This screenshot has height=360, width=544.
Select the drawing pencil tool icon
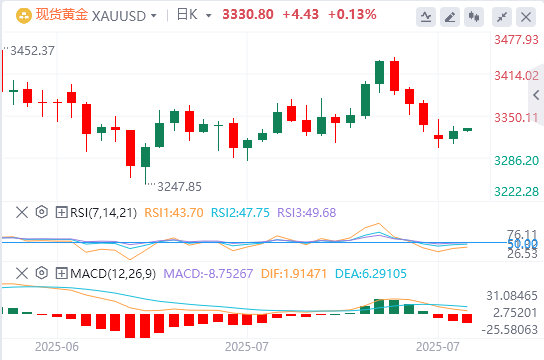click(450, 17)
